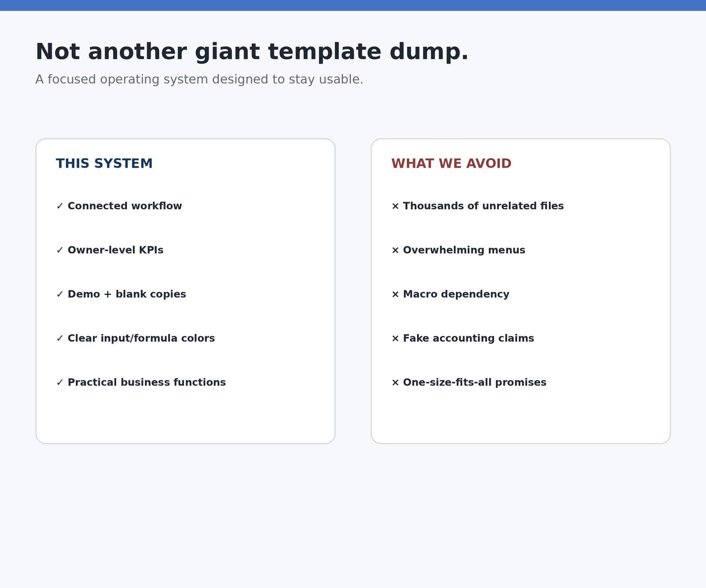706x588 pixels.
Task: Select the WHAT WE AVOID card heading
Action: [451, 163]
